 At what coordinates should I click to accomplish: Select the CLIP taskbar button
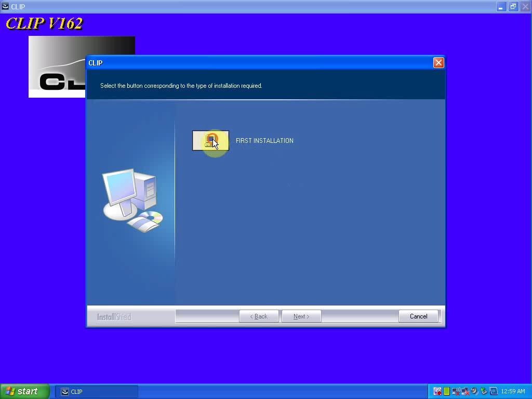(x=97, y=392)
